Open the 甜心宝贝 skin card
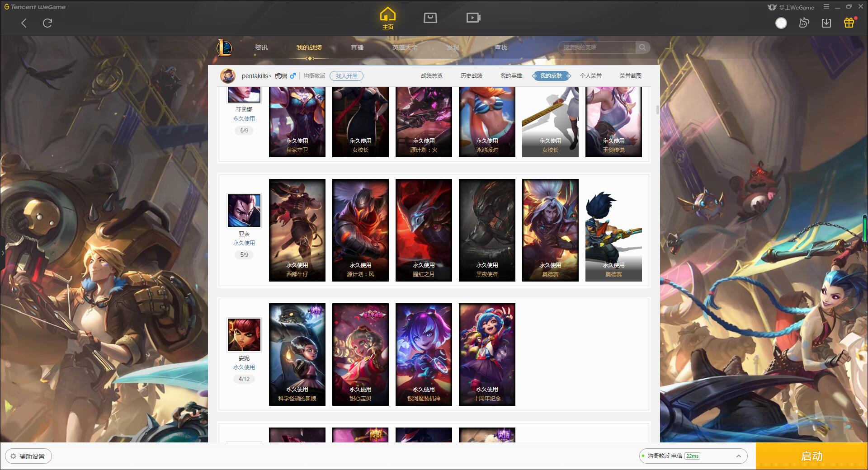Screen dimensions: 868x470 coord(360,354)
